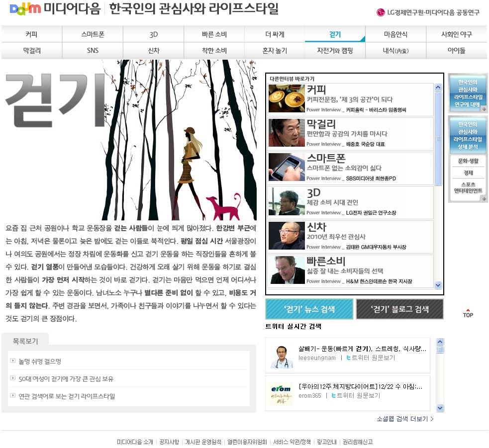The height and width of the screenshot is (448, 489).
Task: Open the coffee cups interview thumbnail
Action: click(x=287, y=98)
